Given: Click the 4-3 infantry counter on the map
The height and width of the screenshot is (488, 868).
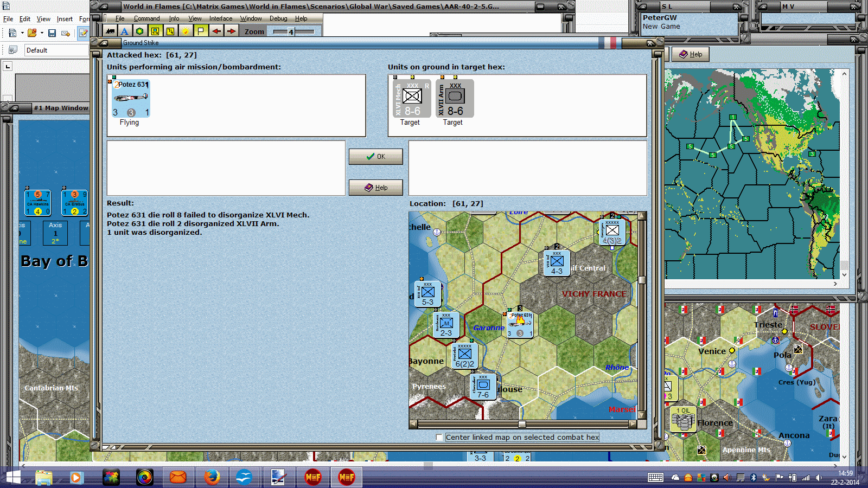Looking at the screenshot, I should click(557, 263).
